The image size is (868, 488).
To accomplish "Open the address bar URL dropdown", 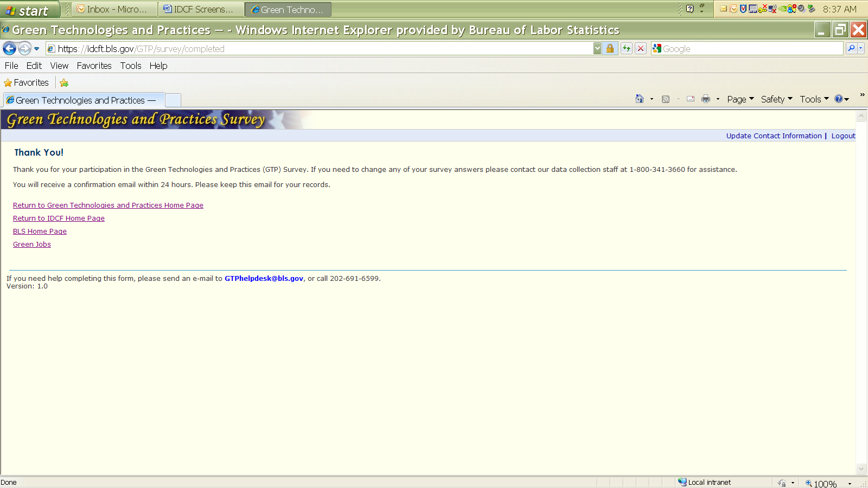I will pos(597,49).
